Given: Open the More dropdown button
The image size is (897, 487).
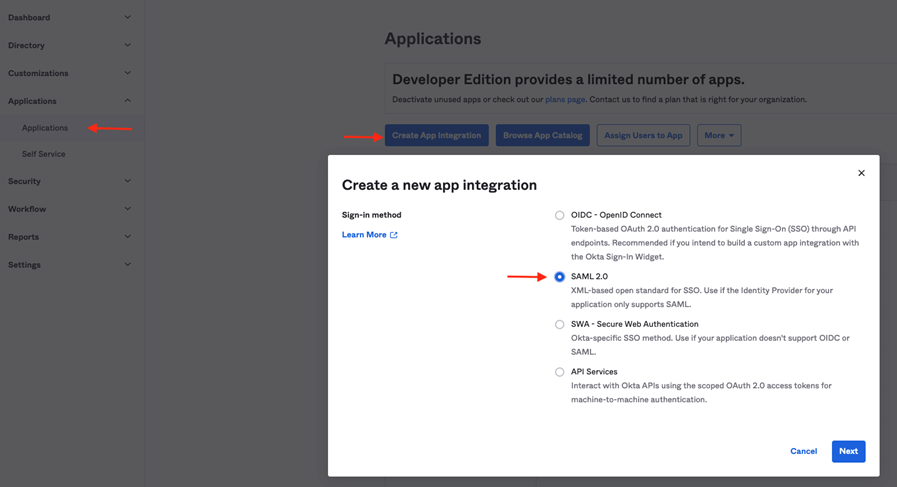Looking at the screenshot, I should click(x=719, y=135).
